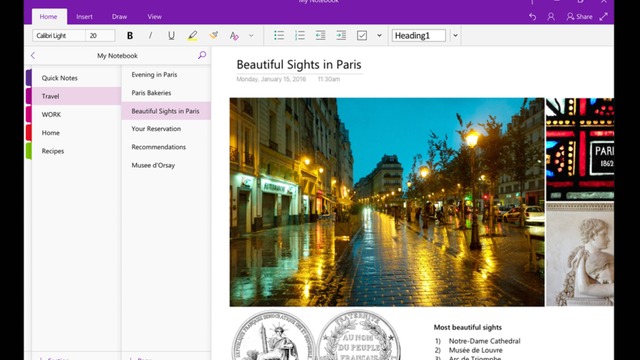The image size is (640, 360).
Task: Toggle underline formatting
Action: pos(171,36)
